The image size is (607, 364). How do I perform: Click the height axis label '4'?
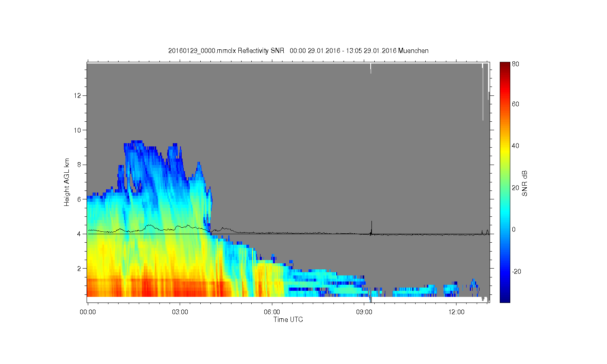(x=80, y=234)
